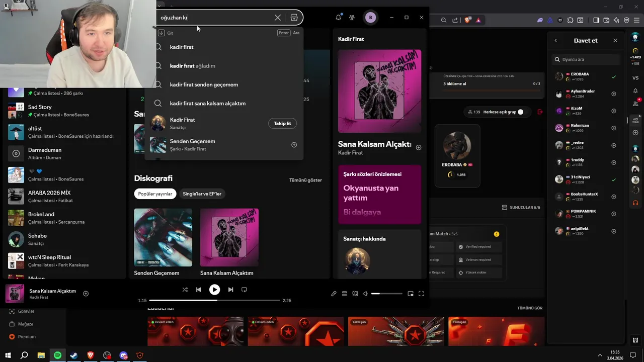Viewport: 644px width, 362px height.
Task: Open Brave VPN shield icon
Action: tap(626, 20)
